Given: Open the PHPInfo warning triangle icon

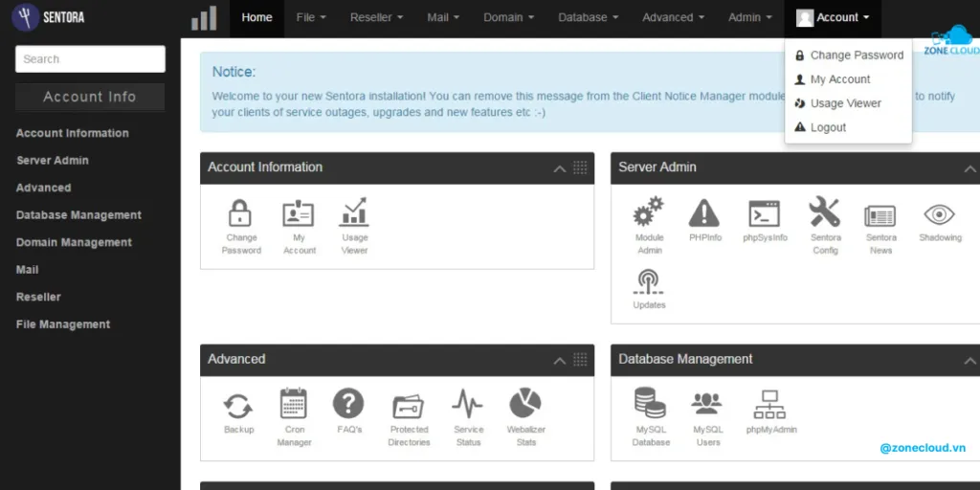Looking at the screenshot, I should coord(704,213).
